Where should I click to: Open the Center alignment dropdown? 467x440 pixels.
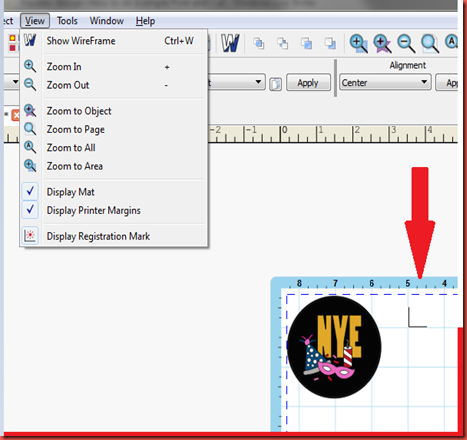pyautogui.click(x=385, y=82)
